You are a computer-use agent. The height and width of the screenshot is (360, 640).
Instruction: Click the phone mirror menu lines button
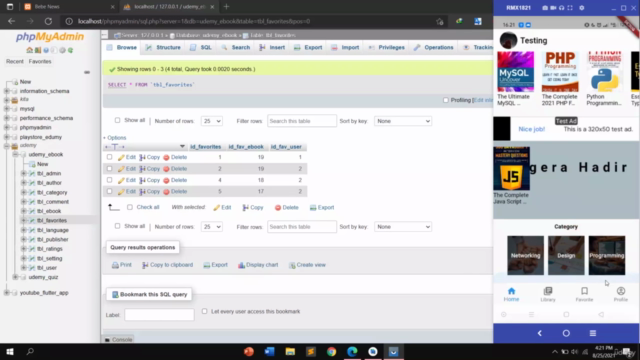click(593, 333)
